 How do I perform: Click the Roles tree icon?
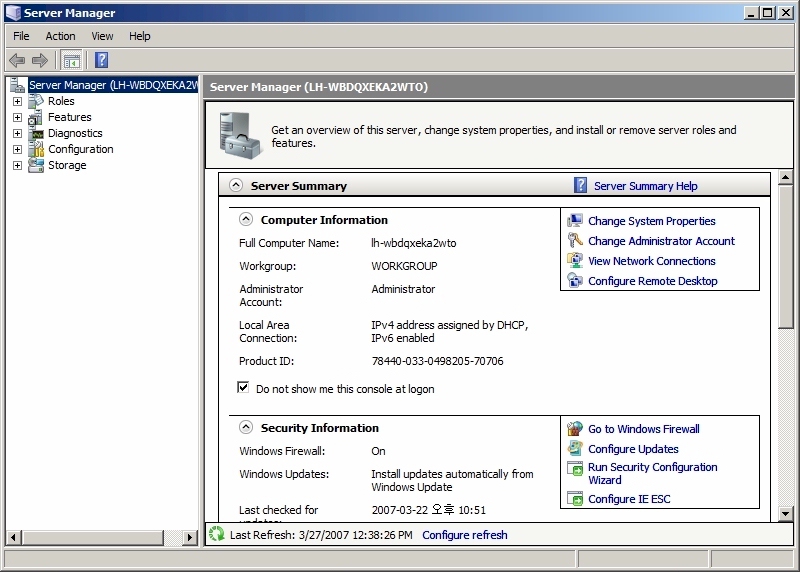click(36, 101)
